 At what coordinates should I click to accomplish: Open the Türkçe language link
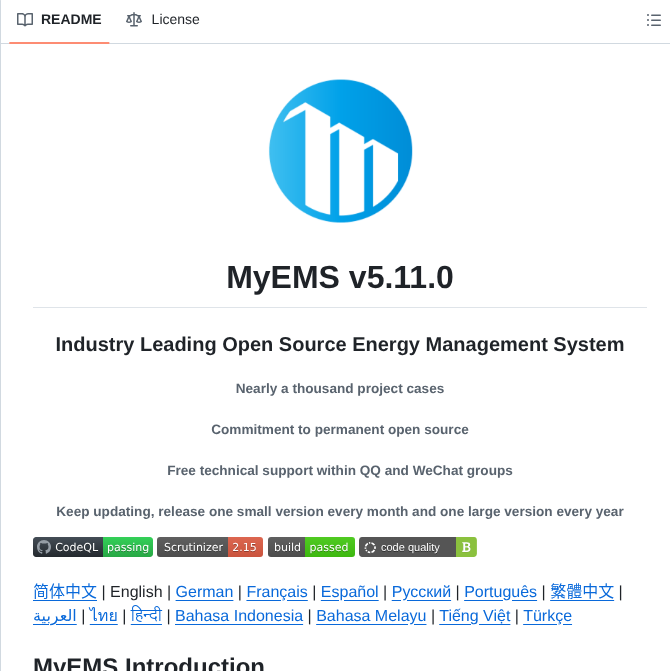pos(547,615)
